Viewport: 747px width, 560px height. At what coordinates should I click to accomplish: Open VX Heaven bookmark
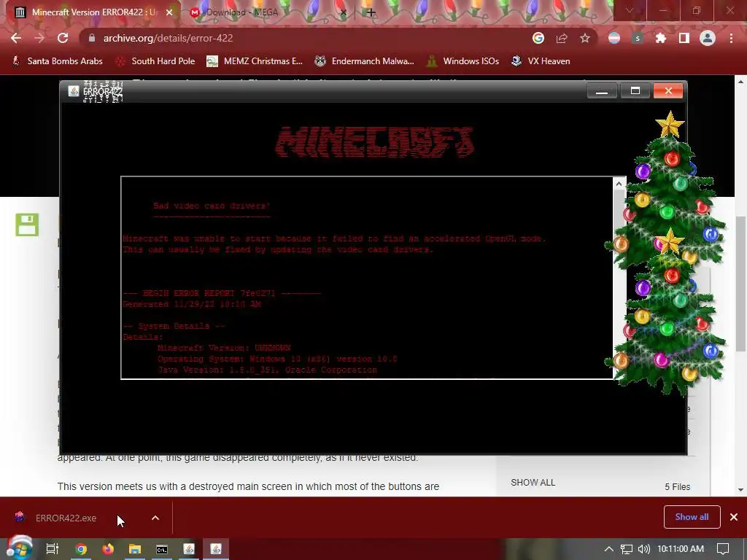coord(541,61)
